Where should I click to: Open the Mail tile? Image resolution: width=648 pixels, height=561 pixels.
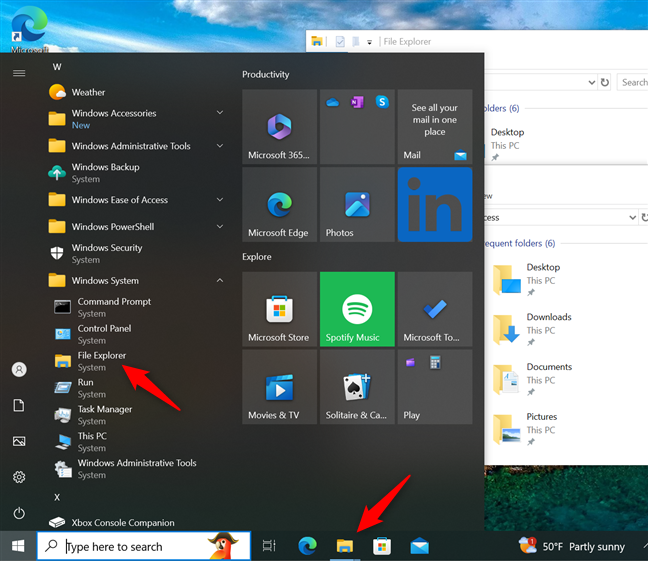(x=435, y=127)
